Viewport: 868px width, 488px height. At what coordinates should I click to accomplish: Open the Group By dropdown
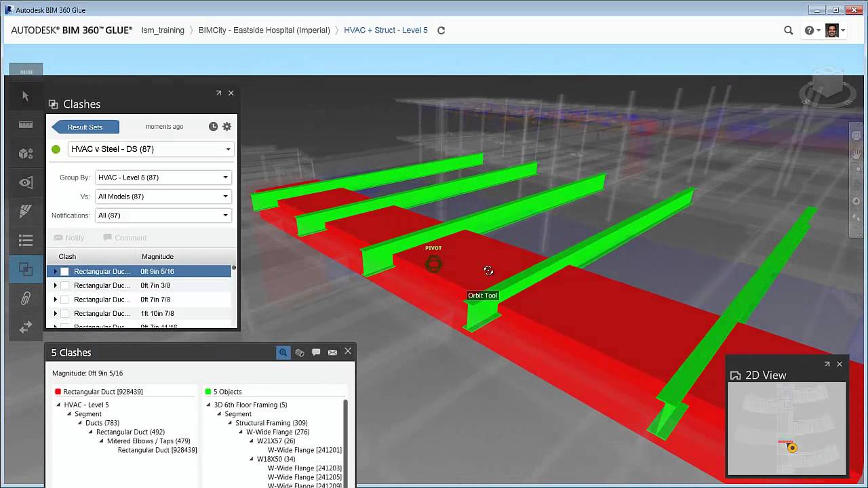pos(224,177)
